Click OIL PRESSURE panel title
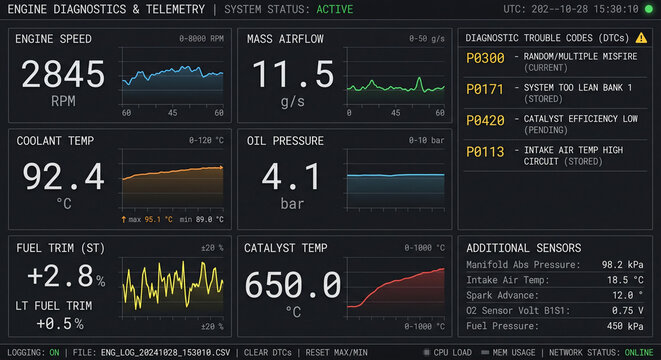661x360 pixels. point(285,141)
